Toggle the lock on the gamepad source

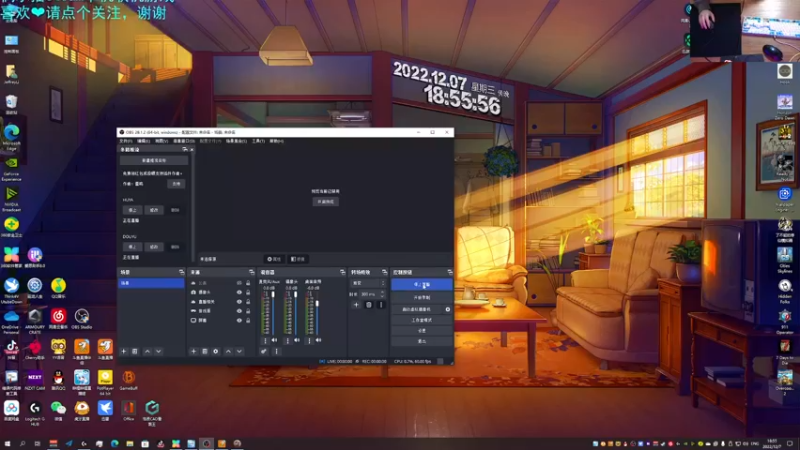click(x=248, y=311)
